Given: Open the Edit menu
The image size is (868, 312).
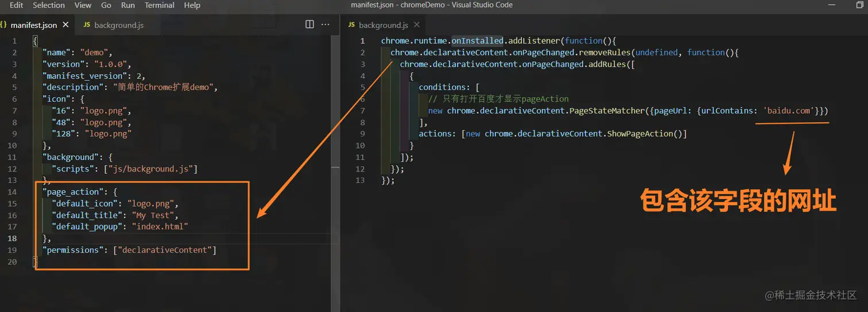Looking at the screenshot, I should tap(16, 5).
